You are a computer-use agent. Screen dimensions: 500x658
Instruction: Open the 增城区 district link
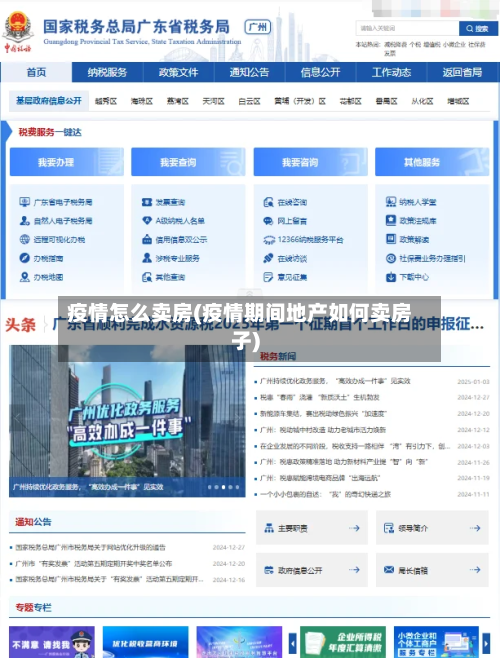[x=458, y=101]
